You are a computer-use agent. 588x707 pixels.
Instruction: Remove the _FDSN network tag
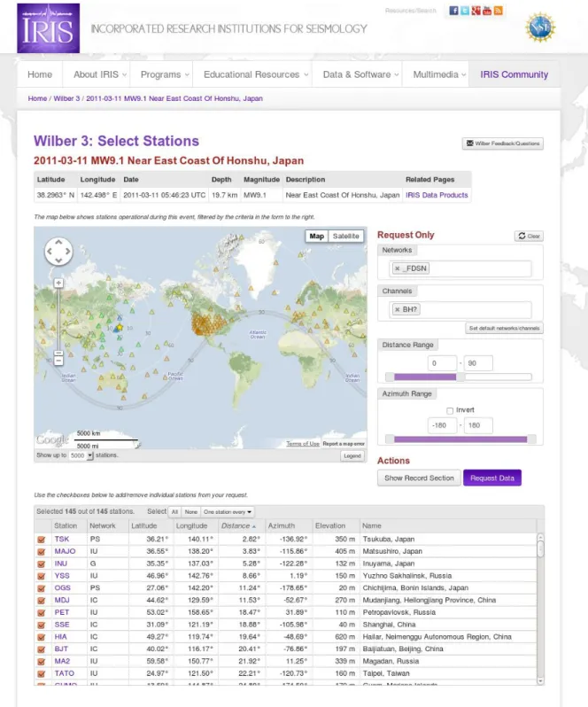[x=398, y=268]
